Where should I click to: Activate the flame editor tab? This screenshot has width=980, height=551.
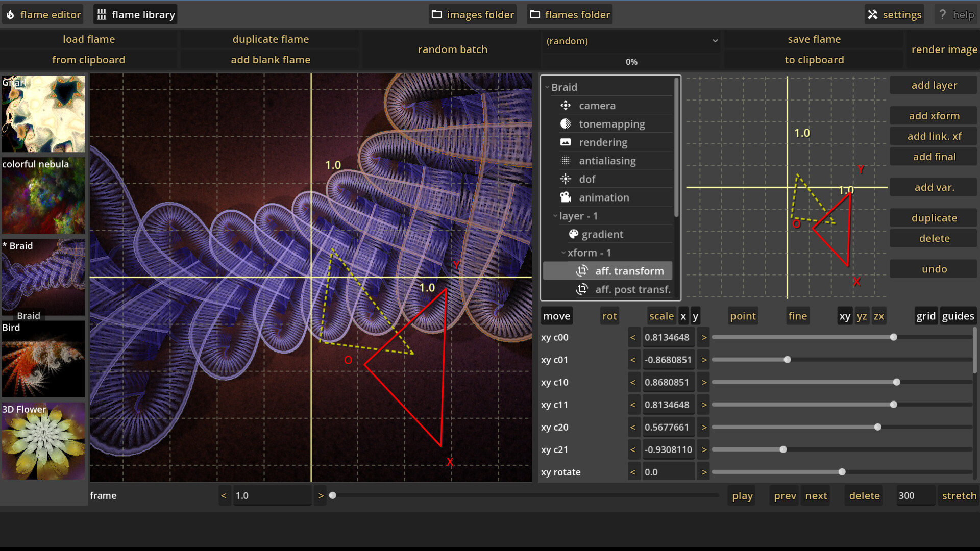pyautogui.click(x=42, y=14)
